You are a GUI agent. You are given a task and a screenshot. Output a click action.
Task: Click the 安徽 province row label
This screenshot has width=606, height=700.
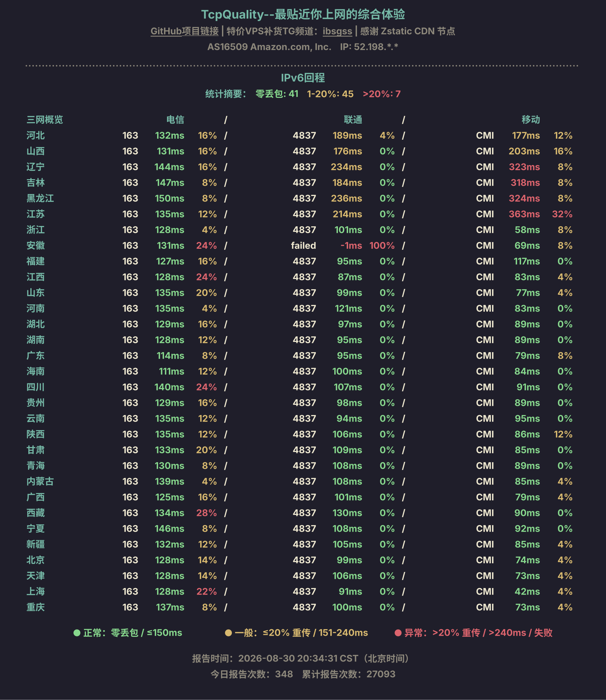coord(36,245)
